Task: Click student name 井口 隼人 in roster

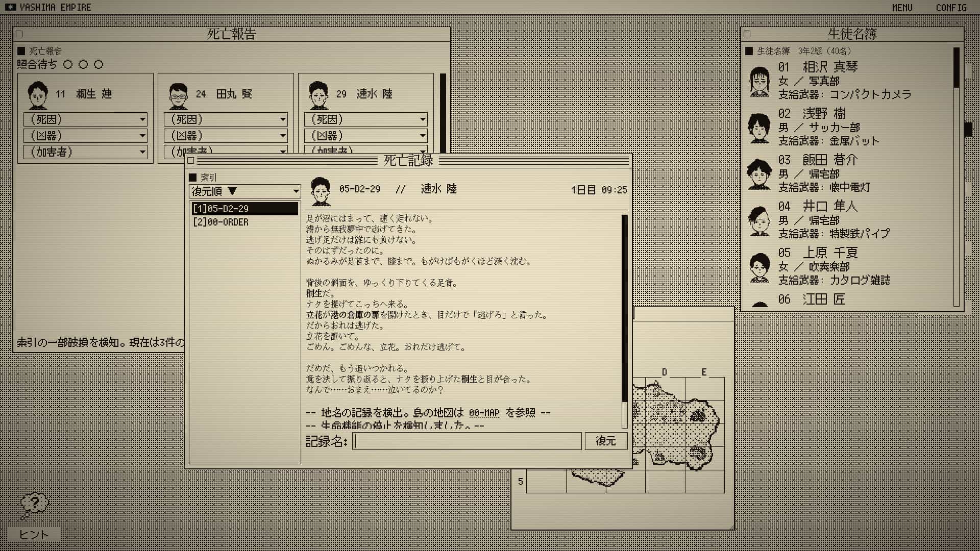Action: 830,206
